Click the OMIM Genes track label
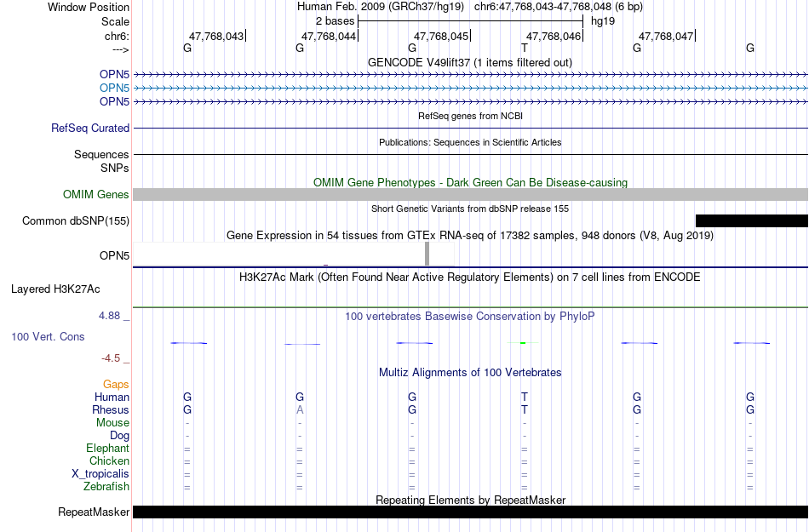This screenshot has height=532, width=809. (95, 194)
